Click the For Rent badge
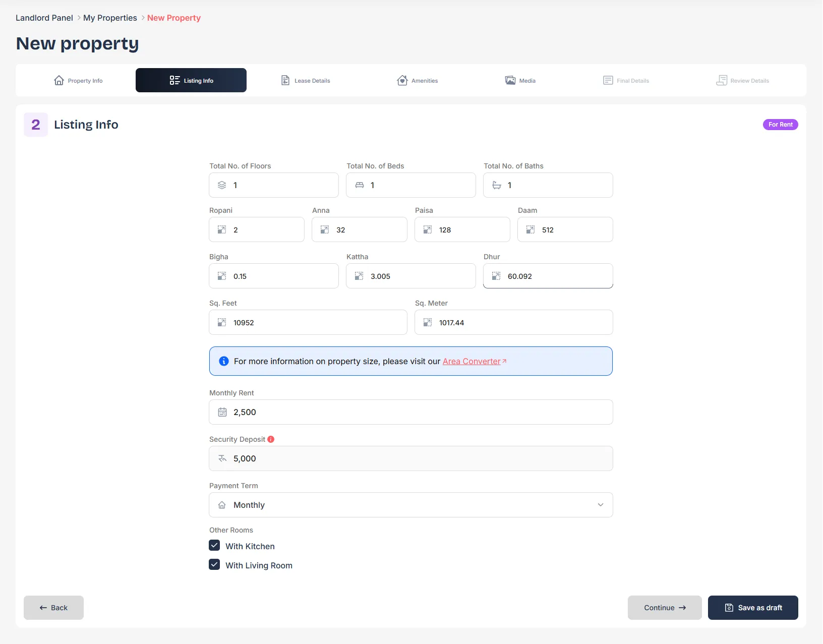Screen dimensions: 823x644 coord(781,125)
